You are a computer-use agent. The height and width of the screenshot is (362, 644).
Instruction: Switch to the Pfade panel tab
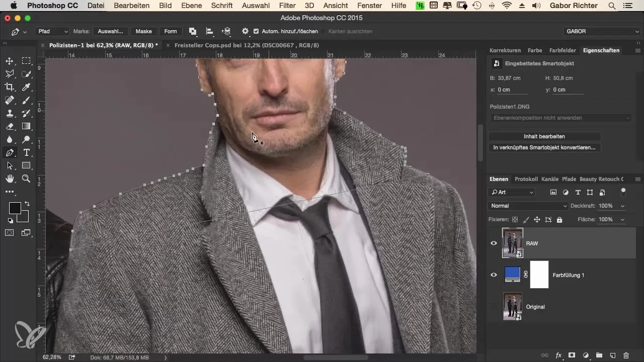pyautogui.click(x=569, y=179)
